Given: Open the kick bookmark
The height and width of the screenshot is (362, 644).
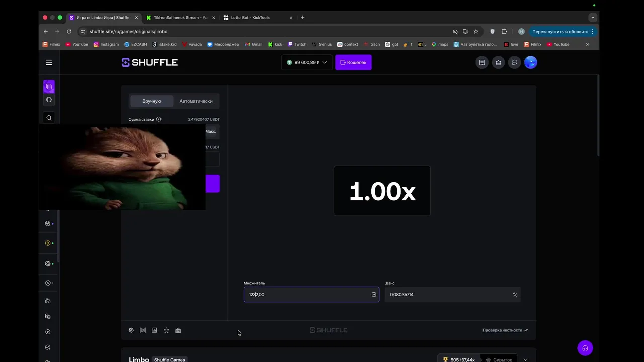Looking at the screenshot, I should 275,44.
